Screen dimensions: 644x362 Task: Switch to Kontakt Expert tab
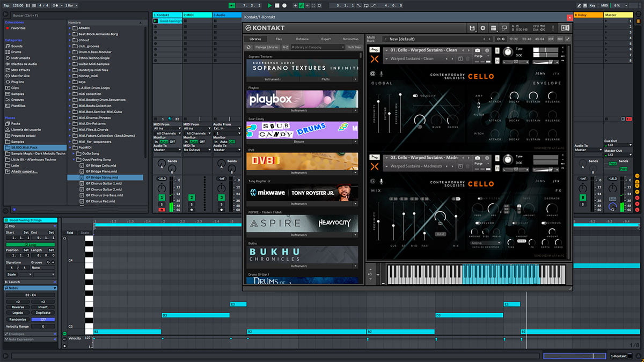[x=326, y=39]
